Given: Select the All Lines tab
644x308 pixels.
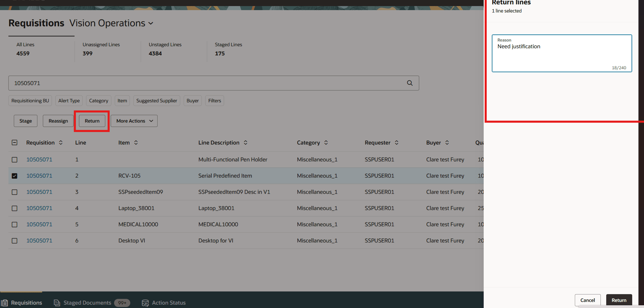Looking at the screenshot, I should coord(41,49).
